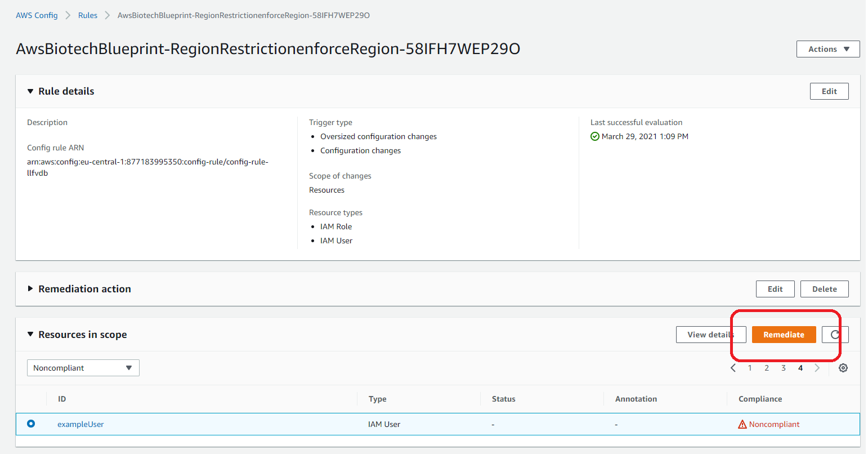Click the 'Resources' scope of changes text
The height and width of the screenshot is (454, 868).
(x=326, y=190)
